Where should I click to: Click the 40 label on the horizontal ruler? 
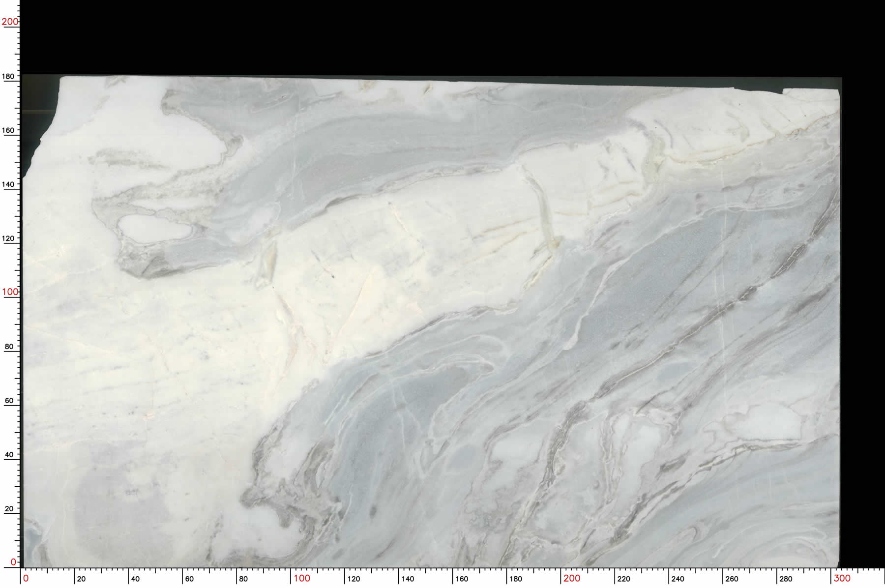tap(135, 579)
